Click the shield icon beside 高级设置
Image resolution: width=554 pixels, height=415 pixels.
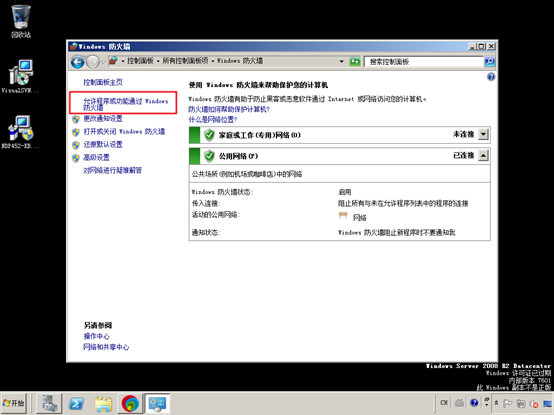point(76,158)
